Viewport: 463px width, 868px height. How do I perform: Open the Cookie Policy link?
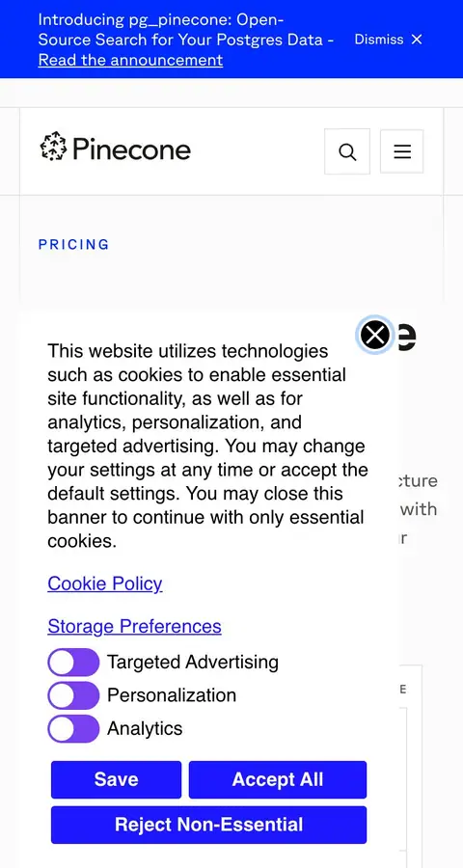[x=105, y=583]
